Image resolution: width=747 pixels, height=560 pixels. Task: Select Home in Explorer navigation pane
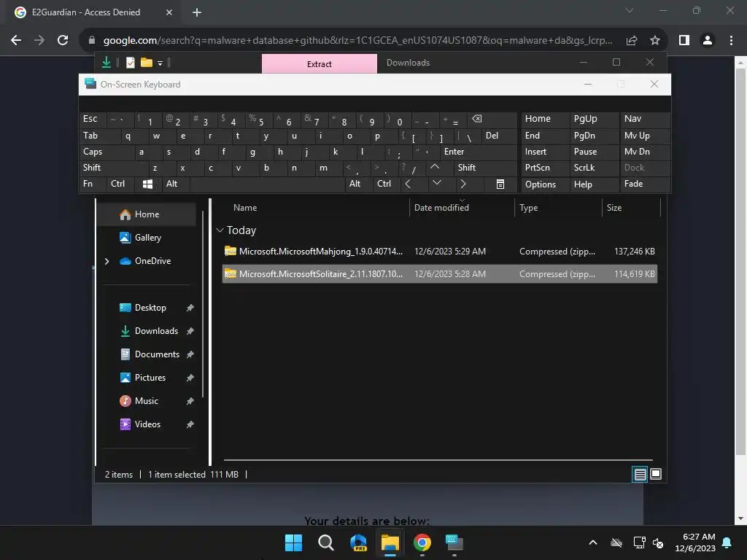coord(147,214)
